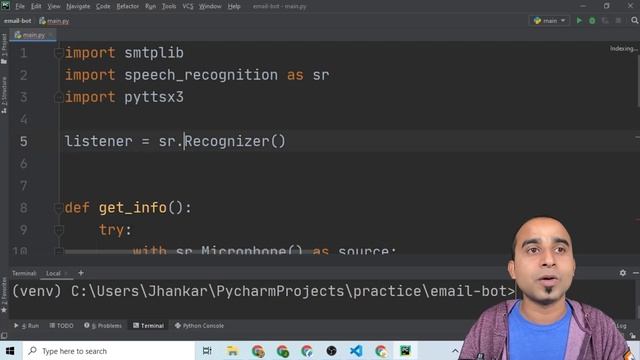
Task: Hide the terminal panel with minus icon
Action: click(x=636, y=273)
